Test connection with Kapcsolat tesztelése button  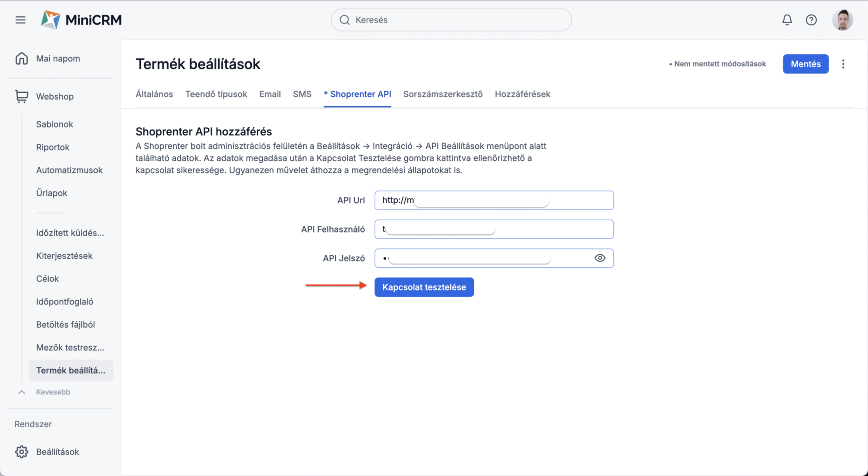[424, 287]
